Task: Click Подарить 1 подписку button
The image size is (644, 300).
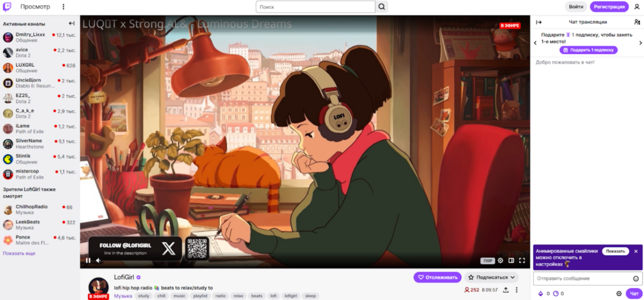Action: tap(588, 50)
